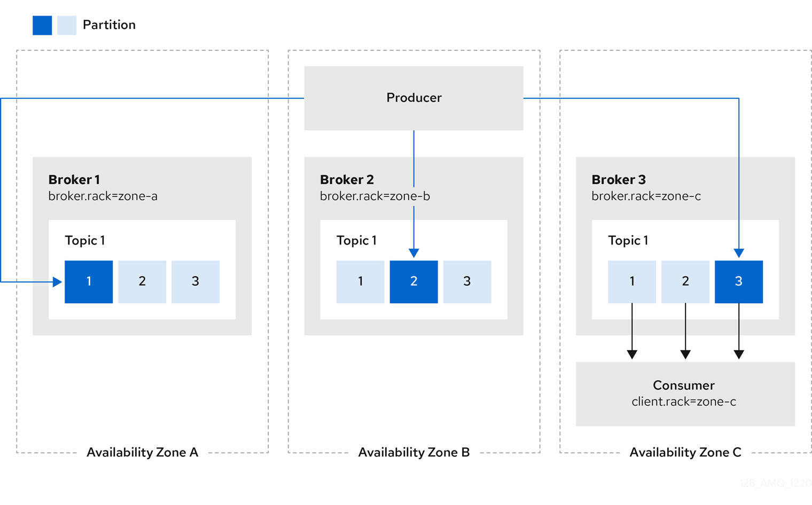The width and height of the screenshot is (812, 505).
Task: Toggle the highlighted partition in Availability Zone A
Action: click(89, 281)
